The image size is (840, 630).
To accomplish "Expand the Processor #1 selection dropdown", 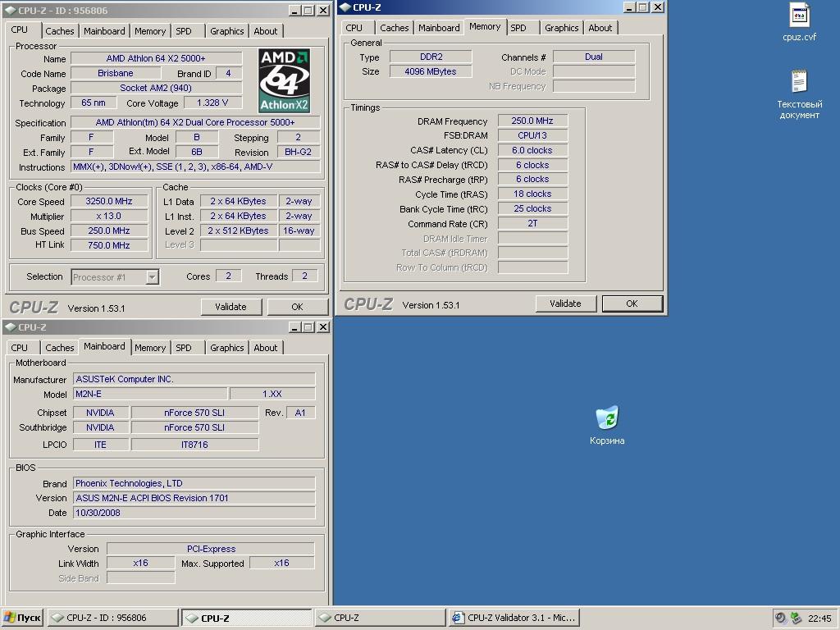I will [153, 277].
